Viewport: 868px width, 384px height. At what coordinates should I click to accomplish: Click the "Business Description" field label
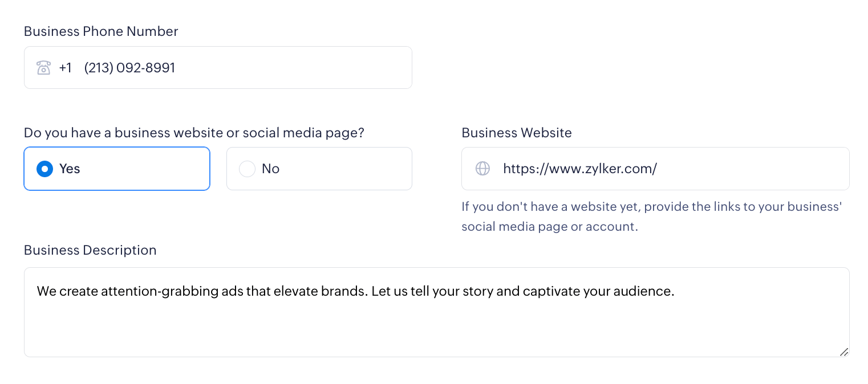point(90,250)
